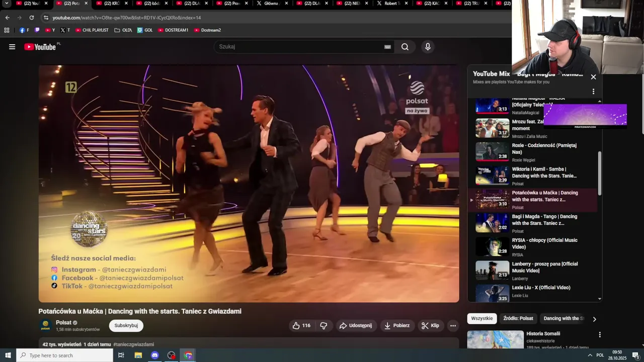Click the search magnifier button
Image resolution: width=644 pixels, height=362 pixels.
tap(405, 47)
